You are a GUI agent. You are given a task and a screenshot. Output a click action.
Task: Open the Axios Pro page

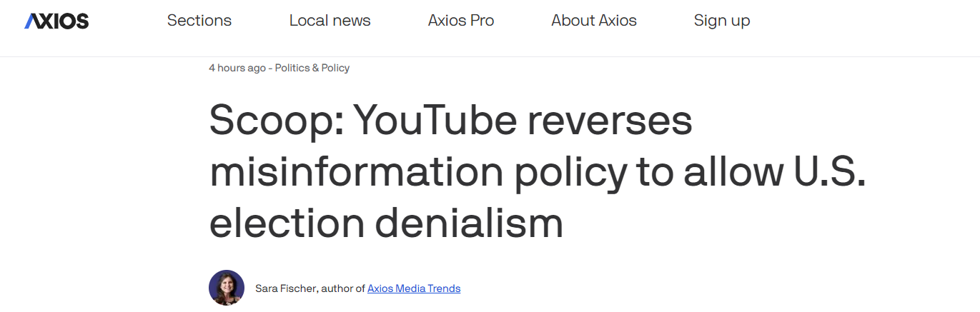click(x=461, y=21)
